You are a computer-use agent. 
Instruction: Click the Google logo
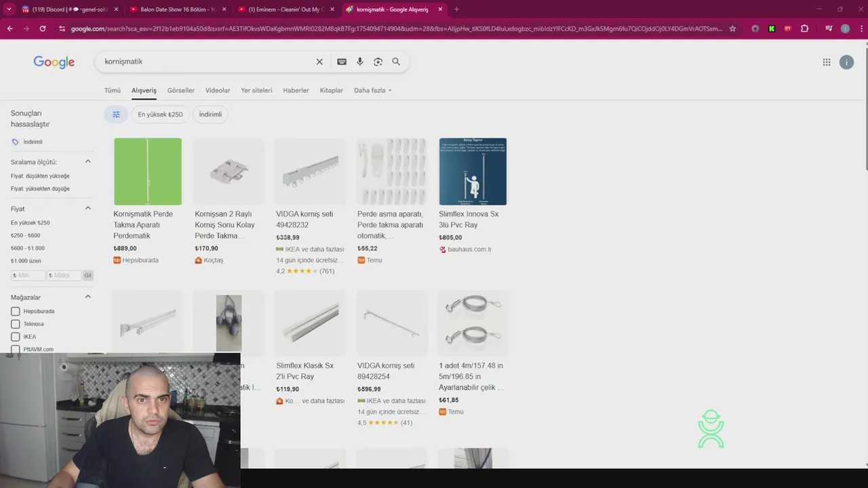click(54, 62)
